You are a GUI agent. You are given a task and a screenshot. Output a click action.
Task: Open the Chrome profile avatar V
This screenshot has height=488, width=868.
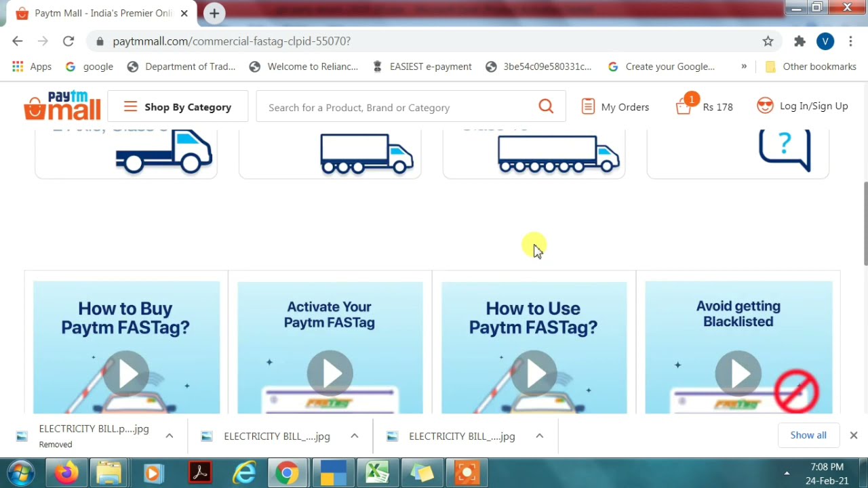[825, 41]
